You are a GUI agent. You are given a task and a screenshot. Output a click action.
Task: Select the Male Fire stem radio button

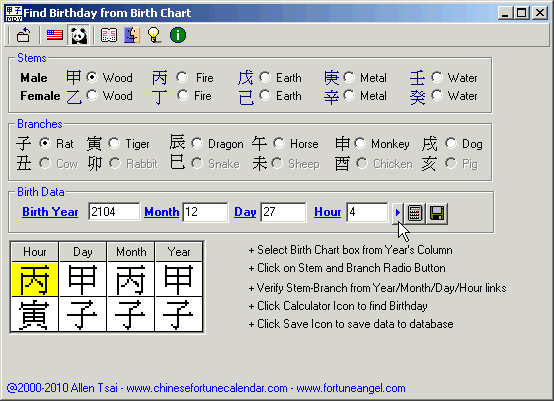pyautogui.click(x=182, y=77)
